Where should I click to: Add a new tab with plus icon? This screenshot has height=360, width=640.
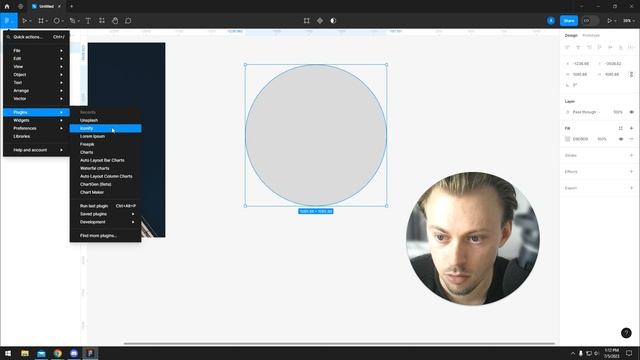(71, 6)
